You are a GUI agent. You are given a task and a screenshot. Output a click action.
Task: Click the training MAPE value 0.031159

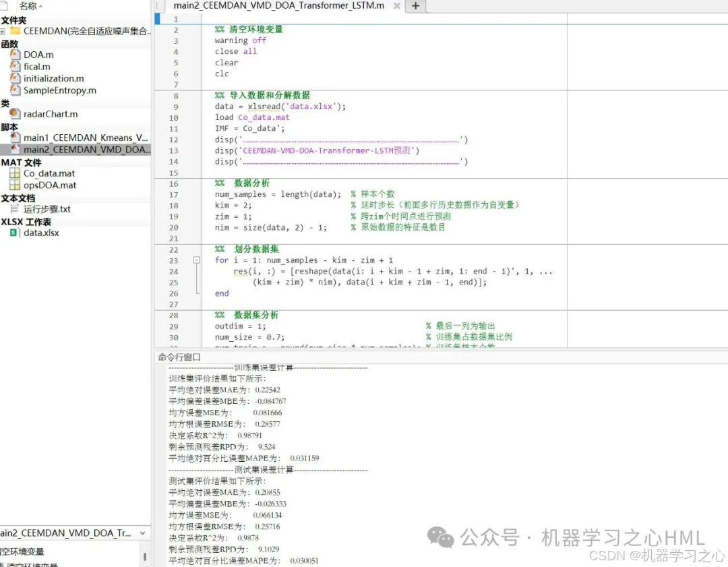305,458
